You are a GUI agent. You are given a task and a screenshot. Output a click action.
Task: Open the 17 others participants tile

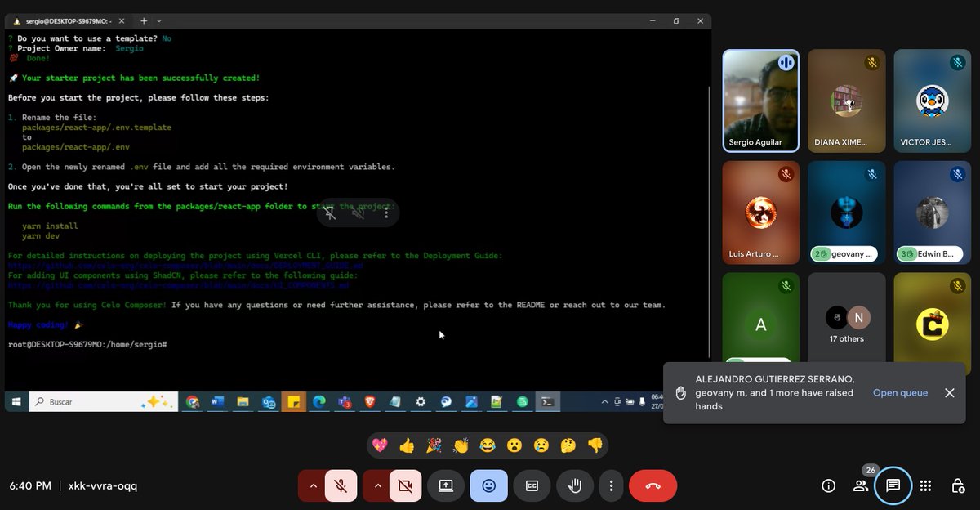click(847, 318)
